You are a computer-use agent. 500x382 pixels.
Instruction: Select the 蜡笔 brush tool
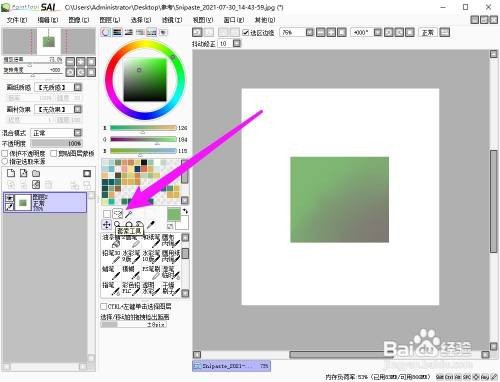[111, 273]
